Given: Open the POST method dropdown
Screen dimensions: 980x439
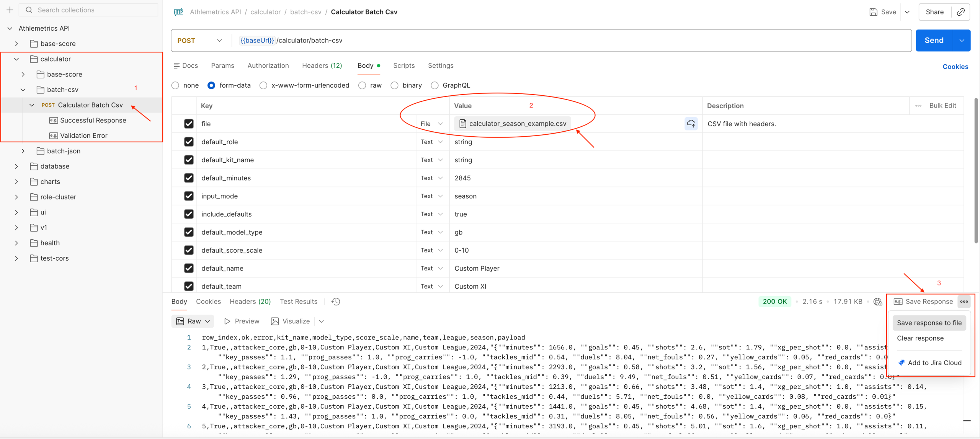Looking at the screenshot, I should (219, 40).
